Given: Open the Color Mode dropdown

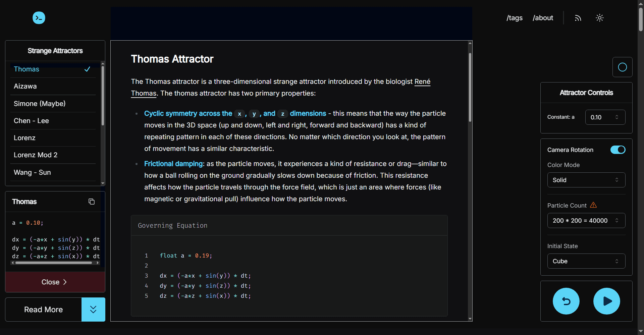Looking at the screenshot, I should click(586, 180).
